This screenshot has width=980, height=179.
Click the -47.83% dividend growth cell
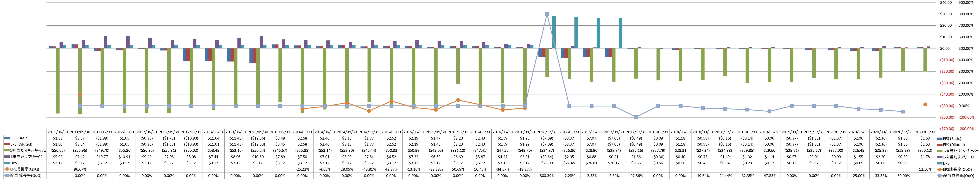[x=769, y=175]
